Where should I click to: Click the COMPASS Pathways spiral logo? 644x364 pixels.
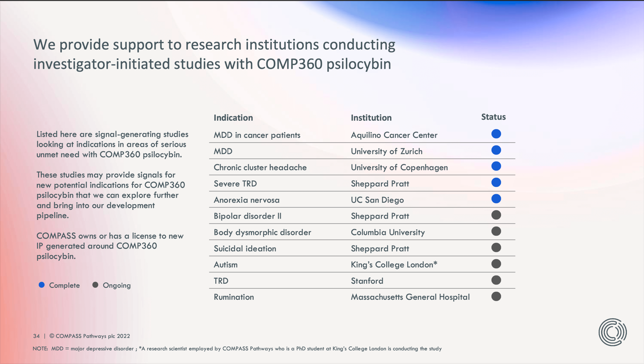click(x=613, y=332)
